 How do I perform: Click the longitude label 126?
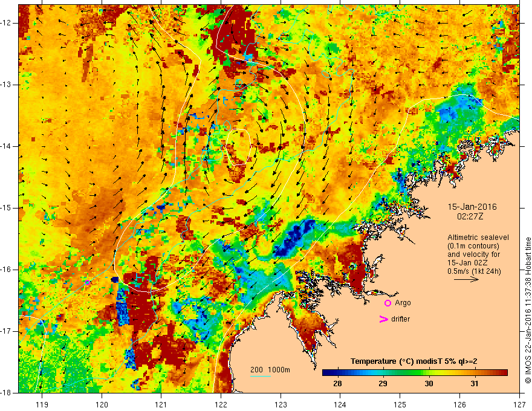click(x=459, y=404)
